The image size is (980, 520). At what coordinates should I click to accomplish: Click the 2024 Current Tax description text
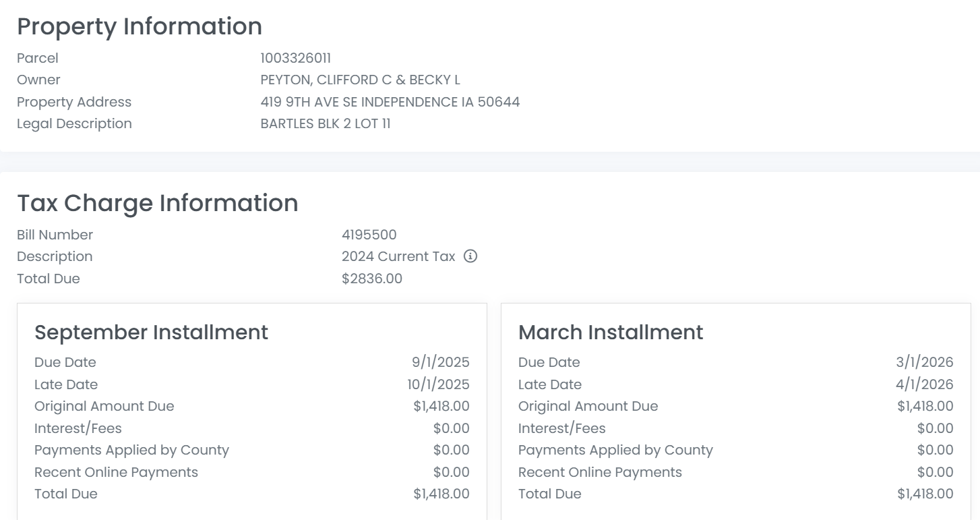pyautogui.click(x=398, y=256)
